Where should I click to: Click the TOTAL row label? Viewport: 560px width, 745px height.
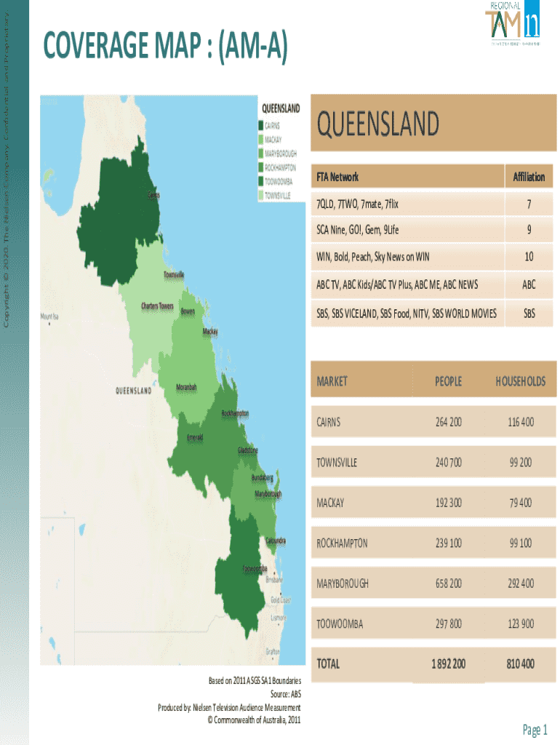click(328, 664)
